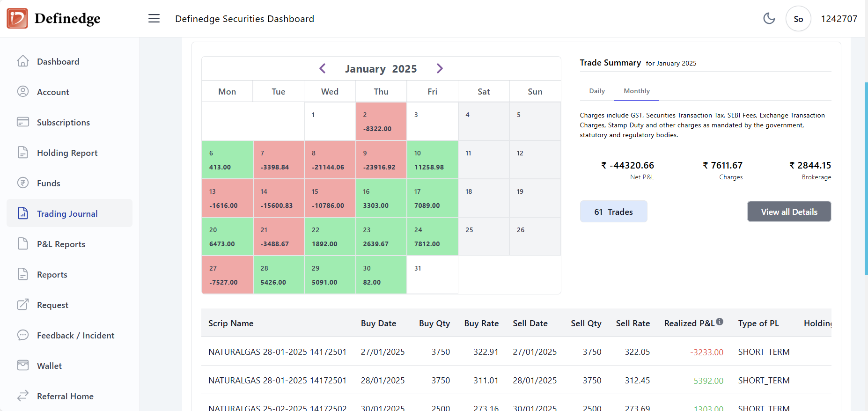Select January 7 cell with -3398.84
The image size is (868, 411).
(x=279, y=160)
